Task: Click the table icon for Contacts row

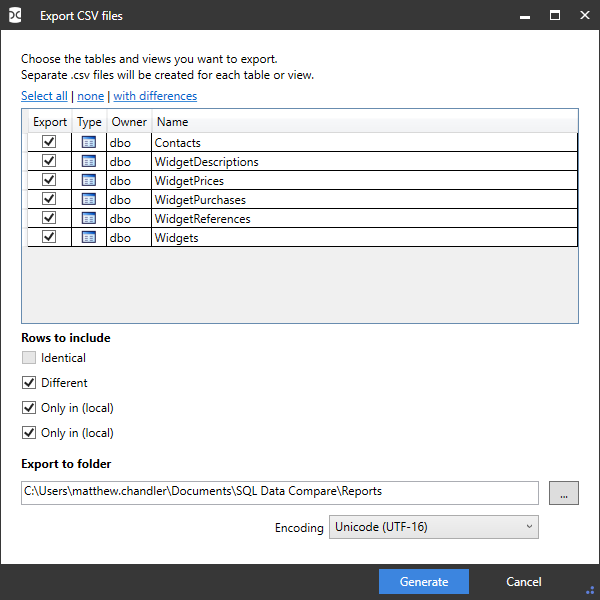Action: coord(88,143)
